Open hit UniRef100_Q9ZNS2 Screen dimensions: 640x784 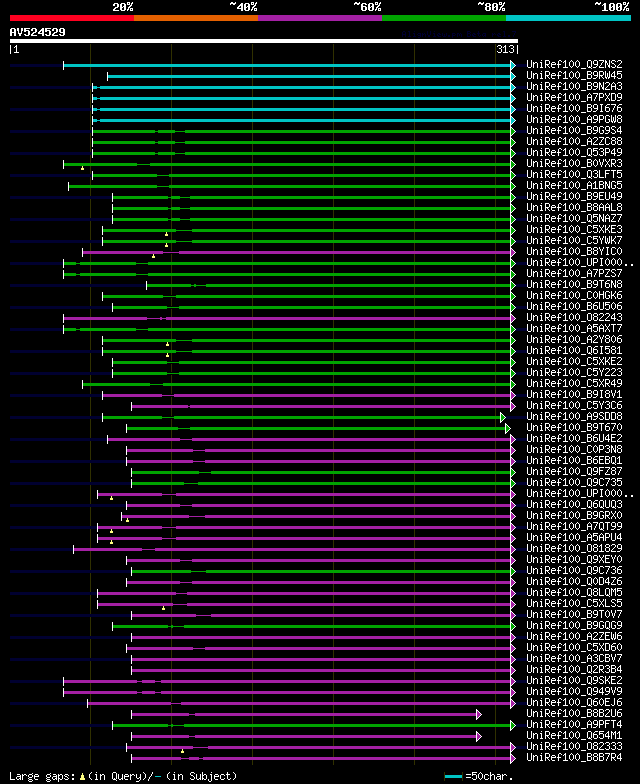pos(574,64)
